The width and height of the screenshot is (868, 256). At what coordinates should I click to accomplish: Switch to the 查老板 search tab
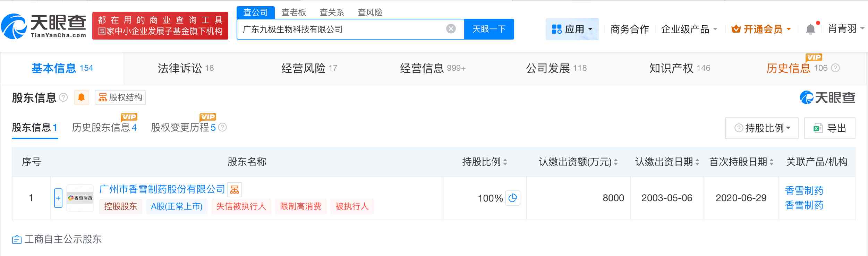[293, 12]
